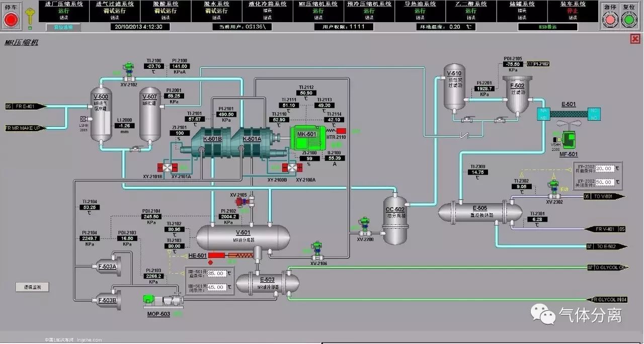Viewport: 644px width, 344px height.
Task: Click the green 复位 reset button
Action: point(628,19)
